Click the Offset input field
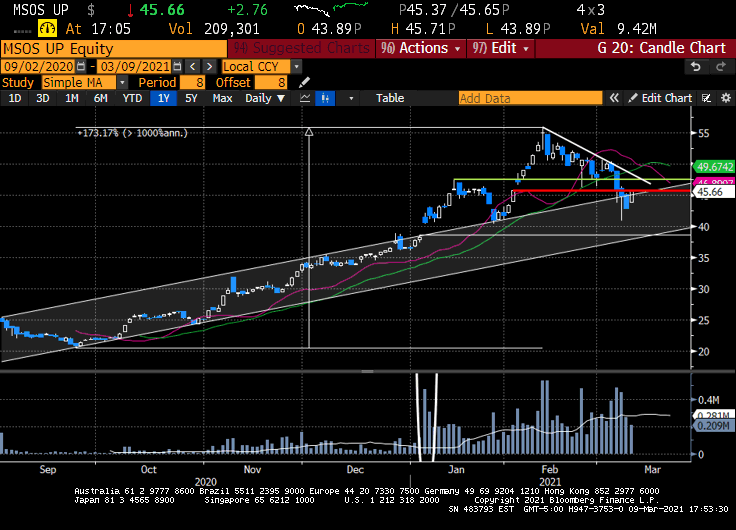 [271, 83]
